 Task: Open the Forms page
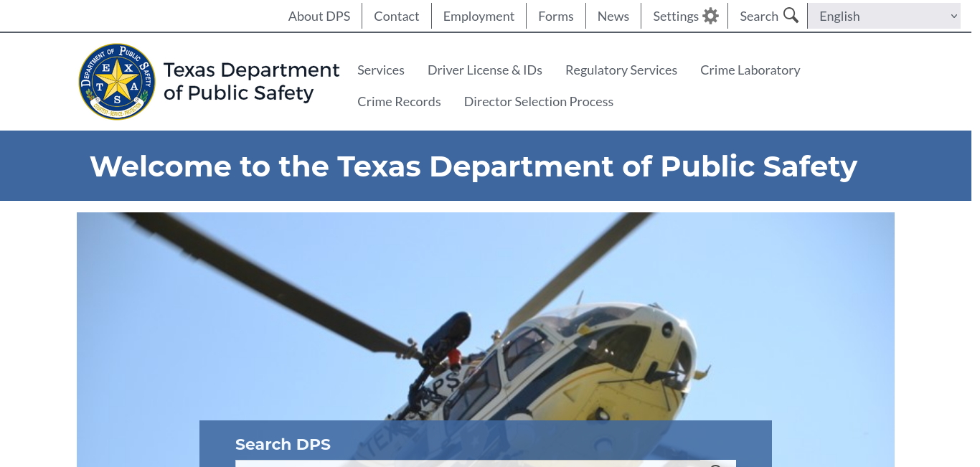556,16
